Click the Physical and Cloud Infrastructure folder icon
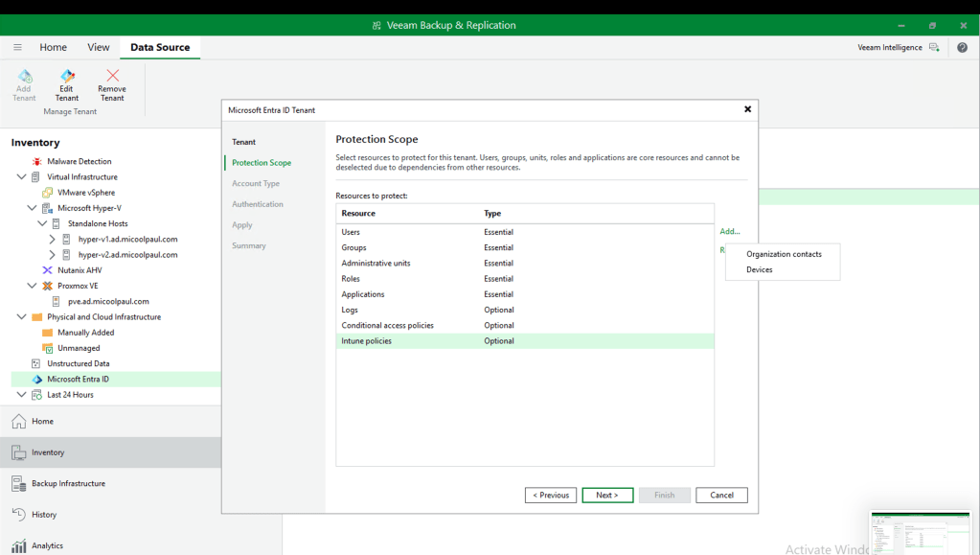 tap(36, 317)
